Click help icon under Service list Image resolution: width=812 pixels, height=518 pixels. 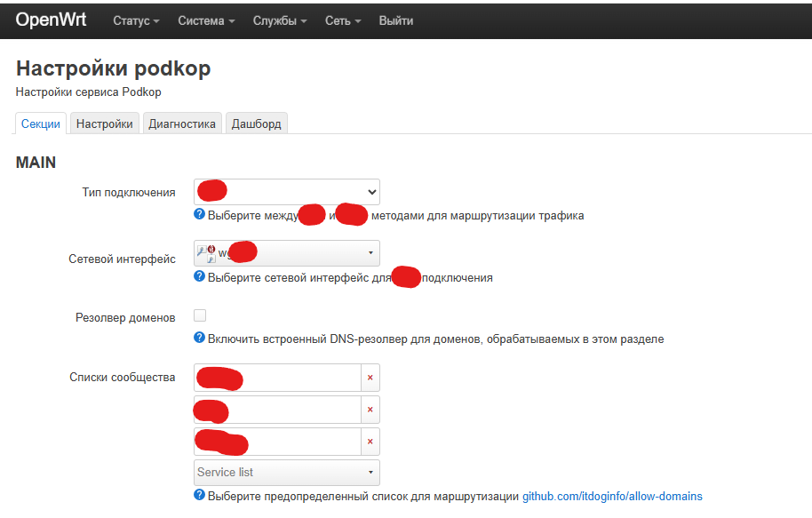tap(199, 495)
